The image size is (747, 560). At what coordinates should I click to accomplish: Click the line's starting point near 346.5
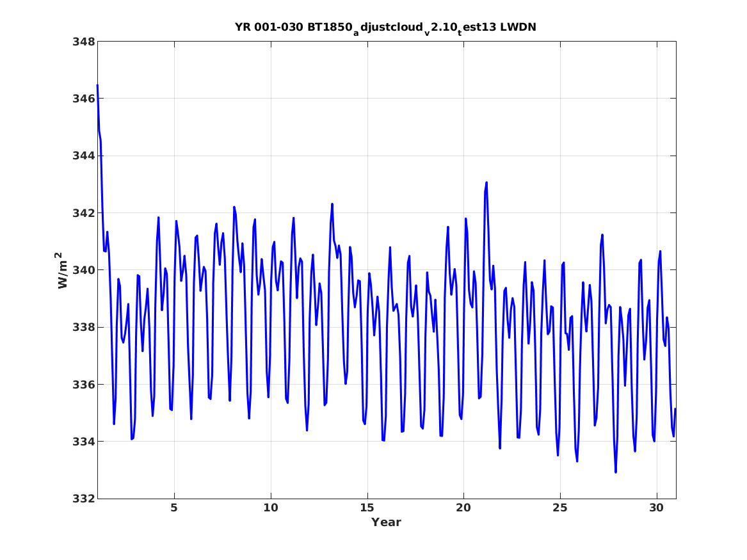[98, 85]
